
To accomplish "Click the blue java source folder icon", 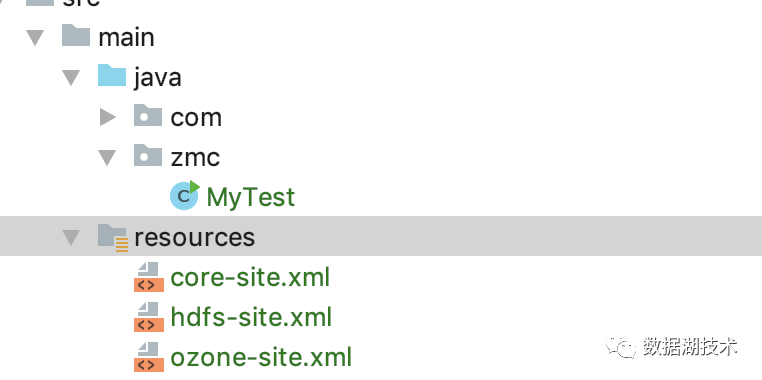I will 112,76.
